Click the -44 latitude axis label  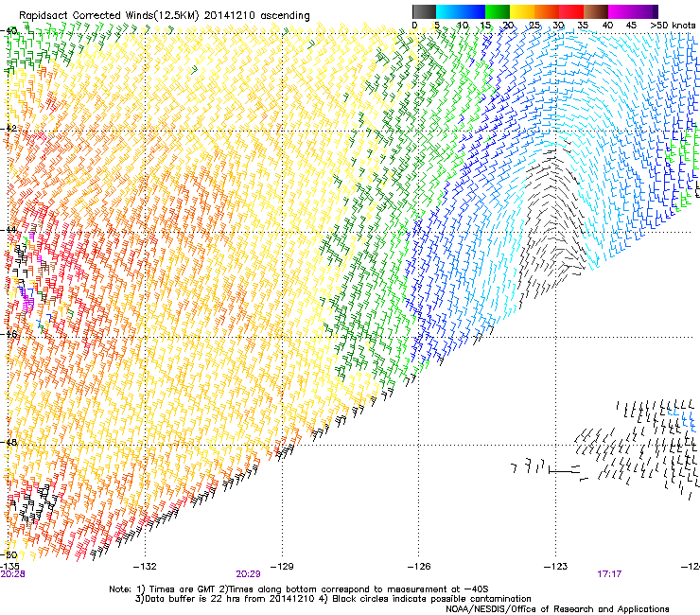[x=9, y=230]
